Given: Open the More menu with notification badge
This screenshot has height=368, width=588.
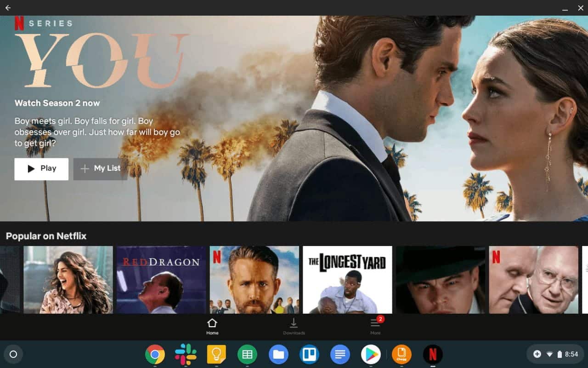Looking at the screenshot, I should click(x=375, y=327).
